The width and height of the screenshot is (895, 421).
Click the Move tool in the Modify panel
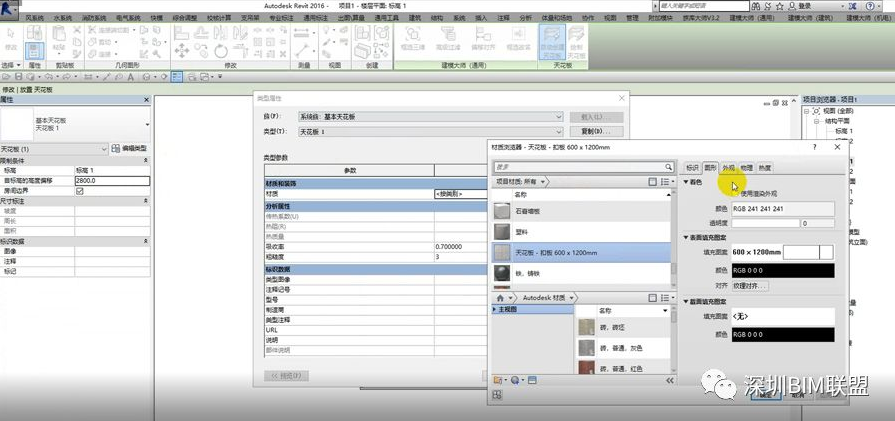point(182,51)
